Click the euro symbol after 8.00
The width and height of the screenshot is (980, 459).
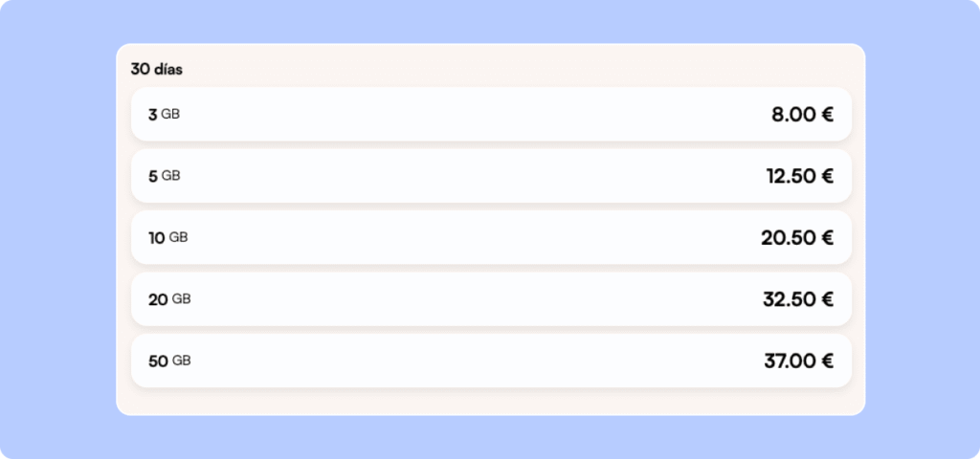tap(827, 115)
